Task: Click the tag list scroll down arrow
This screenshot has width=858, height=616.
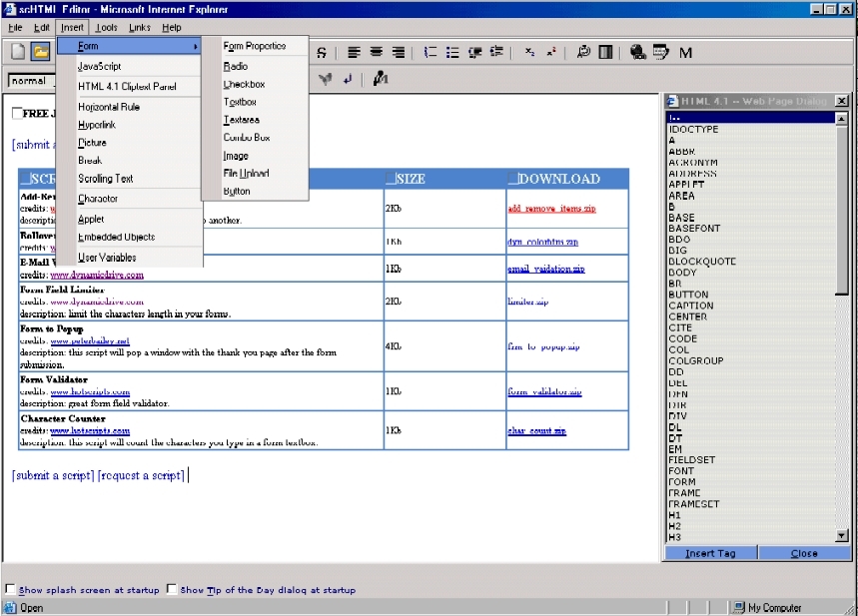Action: [842, 535]
